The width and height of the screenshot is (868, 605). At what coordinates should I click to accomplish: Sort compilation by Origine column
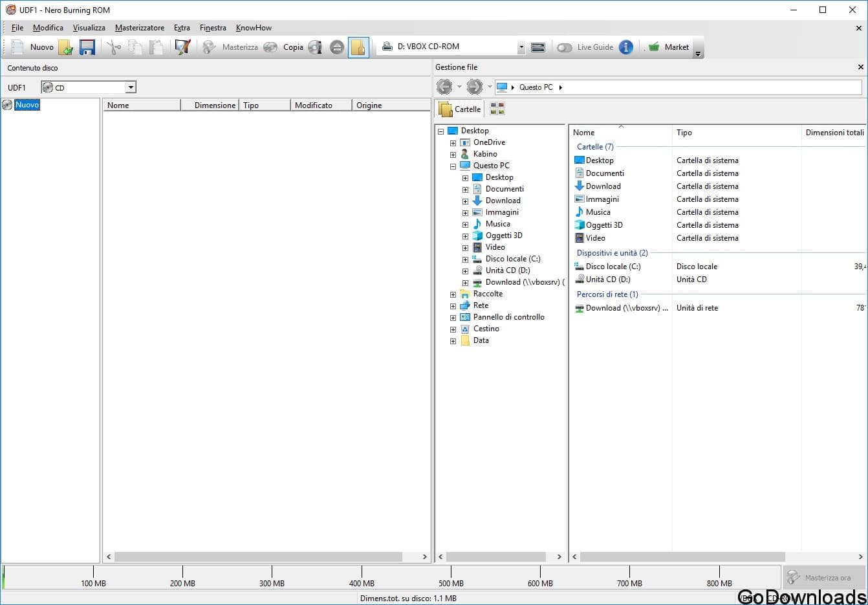click(x=391, y=105)
